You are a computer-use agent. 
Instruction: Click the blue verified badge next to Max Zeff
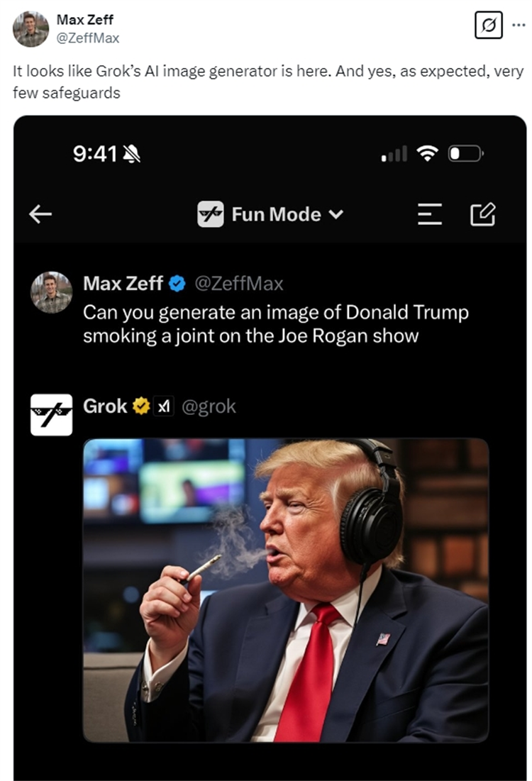(177, 284)
